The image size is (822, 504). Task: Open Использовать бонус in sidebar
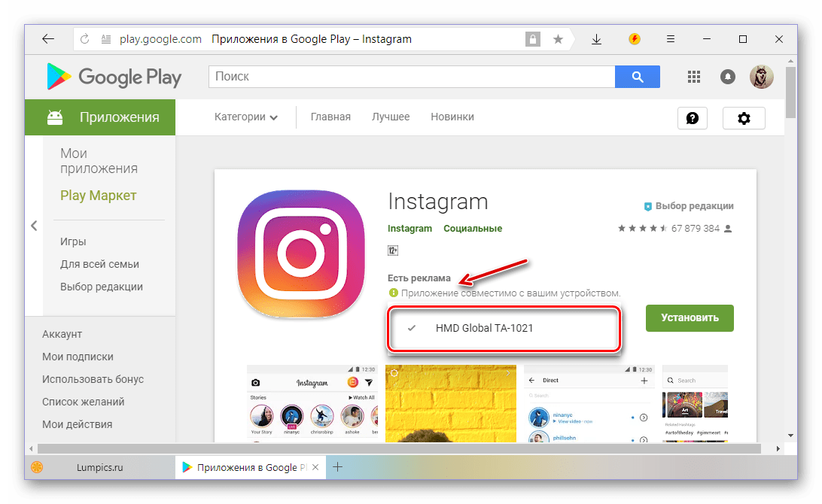(93, 379)
